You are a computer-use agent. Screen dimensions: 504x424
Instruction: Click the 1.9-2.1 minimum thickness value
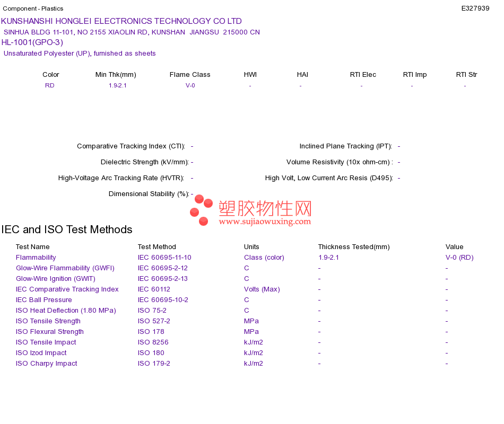click(x=117, y=85)
